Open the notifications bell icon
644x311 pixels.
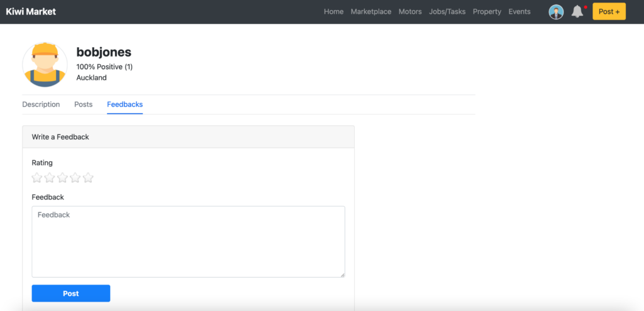(x=577, y=11)
